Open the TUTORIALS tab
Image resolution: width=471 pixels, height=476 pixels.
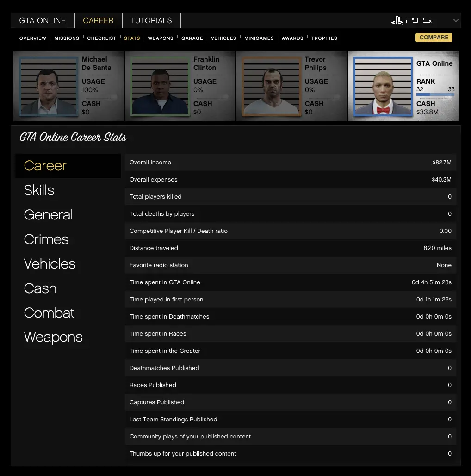[151, 20]
